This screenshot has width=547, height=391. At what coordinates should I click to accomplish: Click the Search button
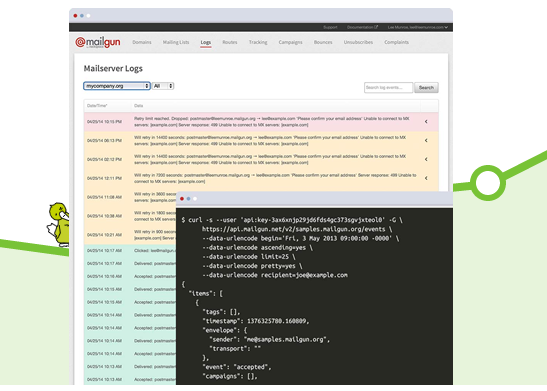[x=426, y=88]
